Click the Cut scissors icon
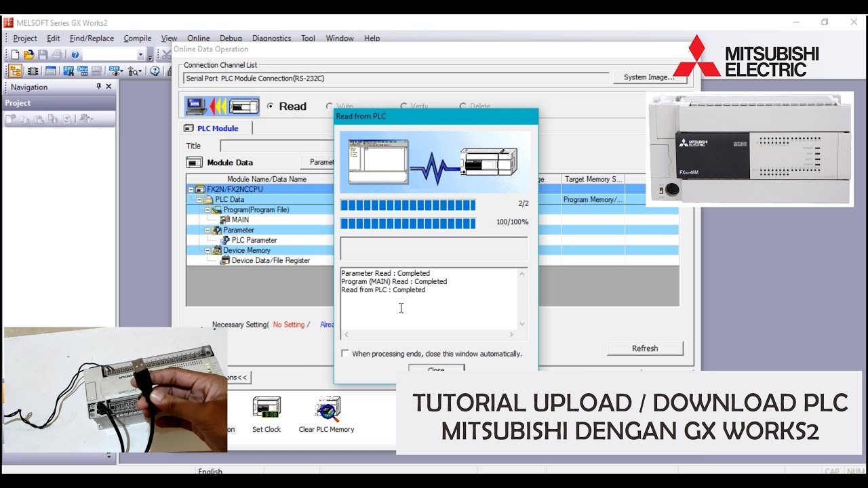 (166, 55)
